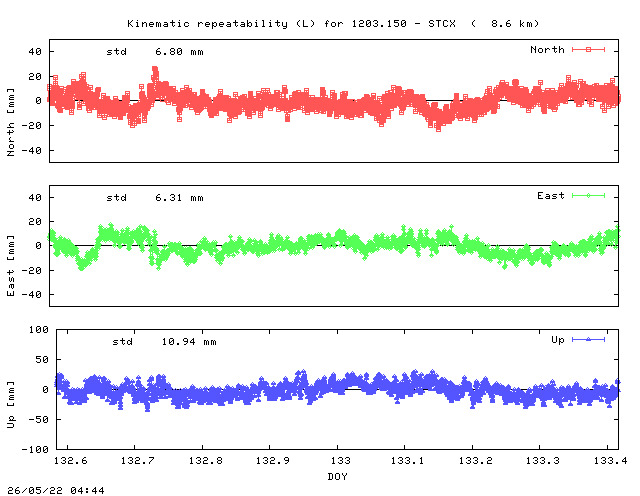Click the -100 tick on Up axis

tap(35, 449)
